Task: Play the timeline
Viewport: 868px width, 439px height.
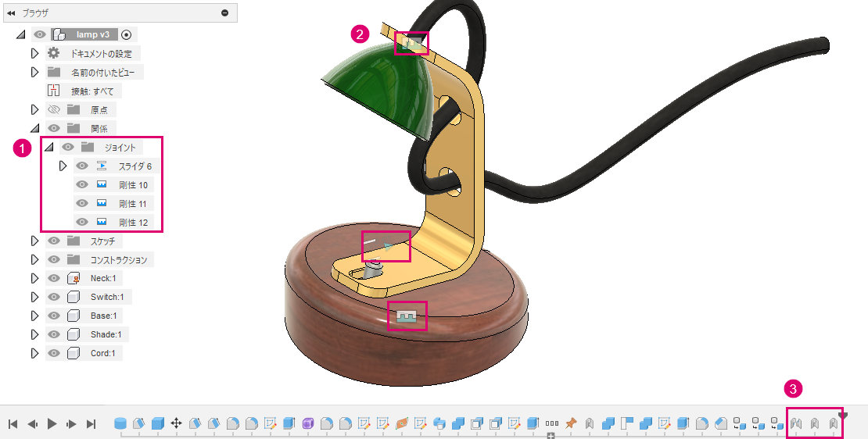Action: tap(52, 424)
